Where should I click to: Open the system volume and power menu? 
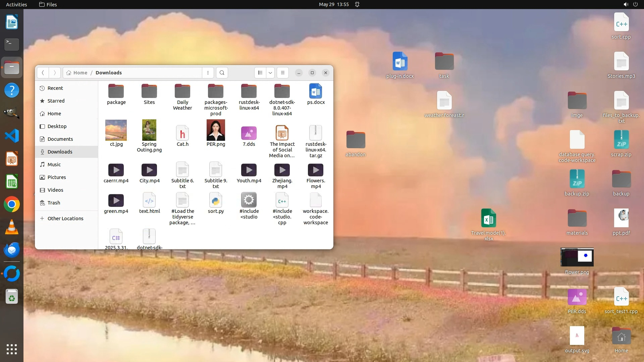(x=630, y=4)
